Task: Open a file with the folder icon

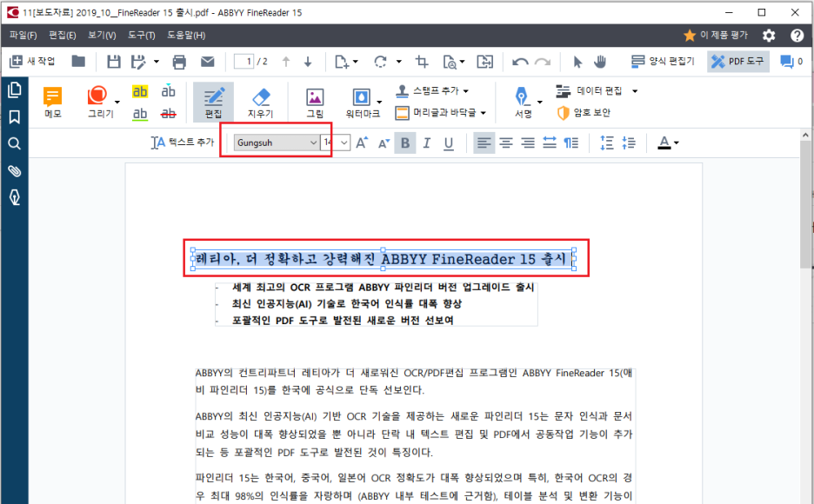Action: [78, 61]
